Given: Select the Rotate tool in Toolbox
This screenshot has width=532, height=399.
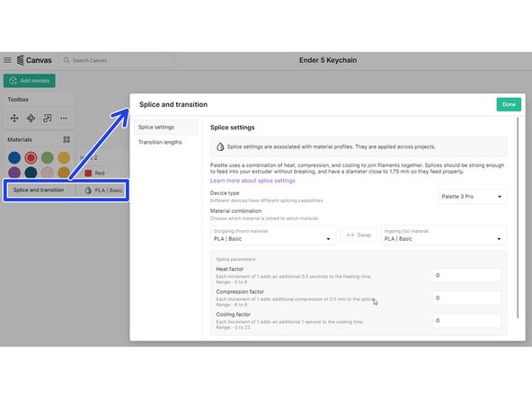Looking at the screenshot, I should (31, 118).
